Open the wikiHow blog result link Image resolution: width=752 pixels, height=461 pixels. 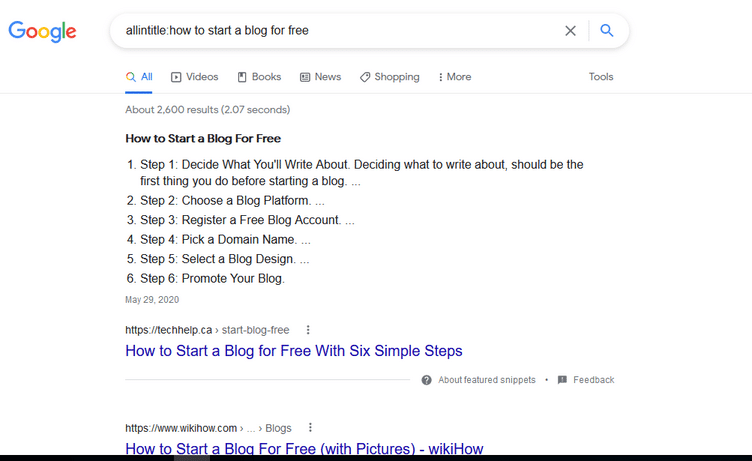point(304,449)
